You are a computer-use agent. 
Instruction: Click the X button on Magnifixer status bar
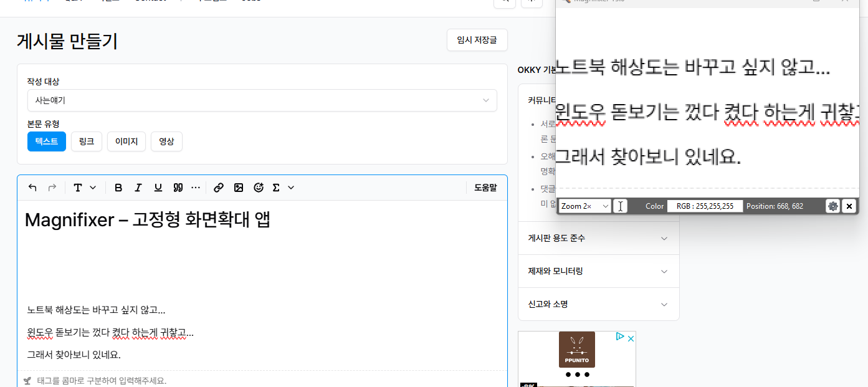click(849, 206)
